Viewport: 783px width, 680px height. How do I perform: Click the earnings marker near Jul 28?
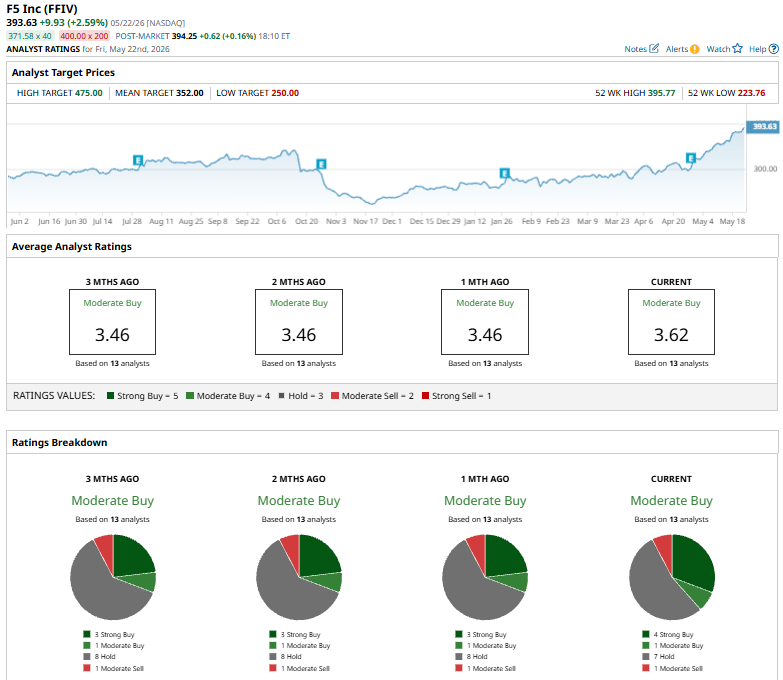point(138,160)
